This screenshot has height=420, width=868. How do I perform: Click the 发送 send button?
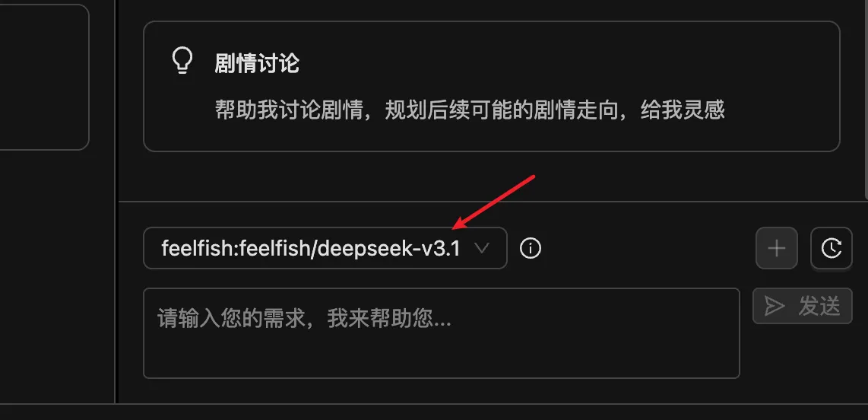802,306
